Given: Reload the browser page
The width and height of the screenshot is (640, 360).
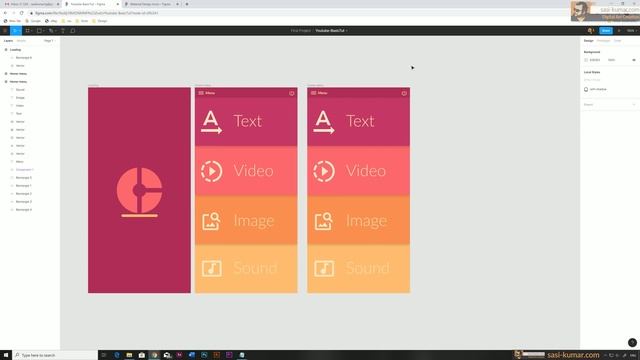Looking at the screenshot, I should pyautogui.click(x=22, y=13).
